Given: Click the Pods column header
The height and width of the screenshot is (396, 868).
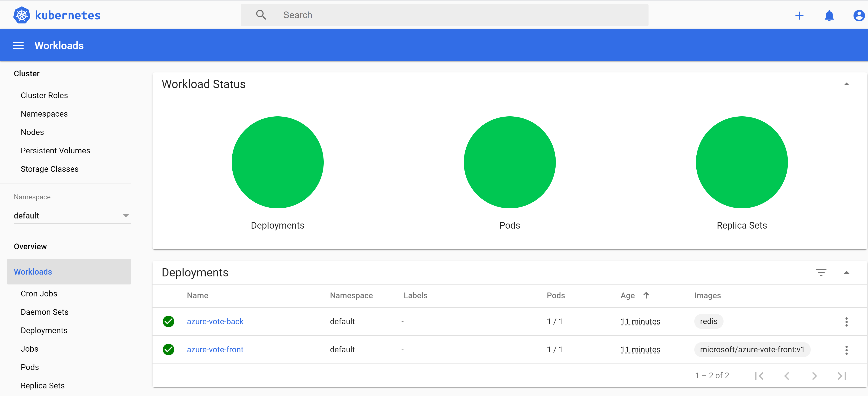Looking at the screenshot, I should 556,295.
